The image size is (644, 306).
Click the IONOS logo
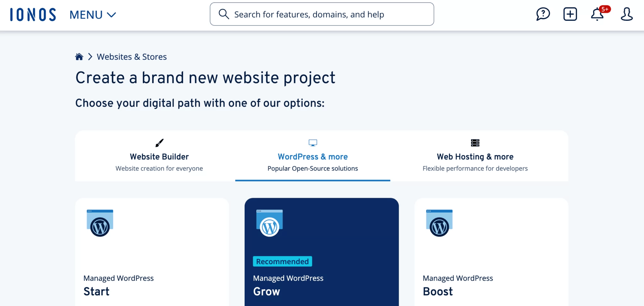click(x=33, y=14)
